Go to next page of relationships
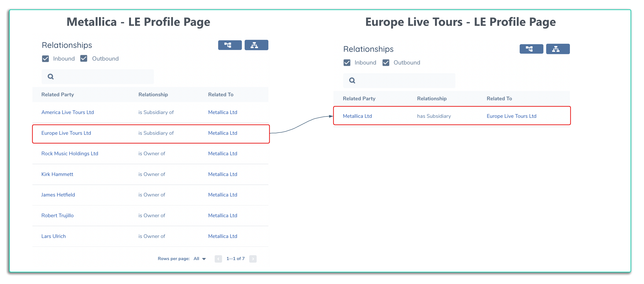Viewport: 644px width, 284px height. [253, 259]
